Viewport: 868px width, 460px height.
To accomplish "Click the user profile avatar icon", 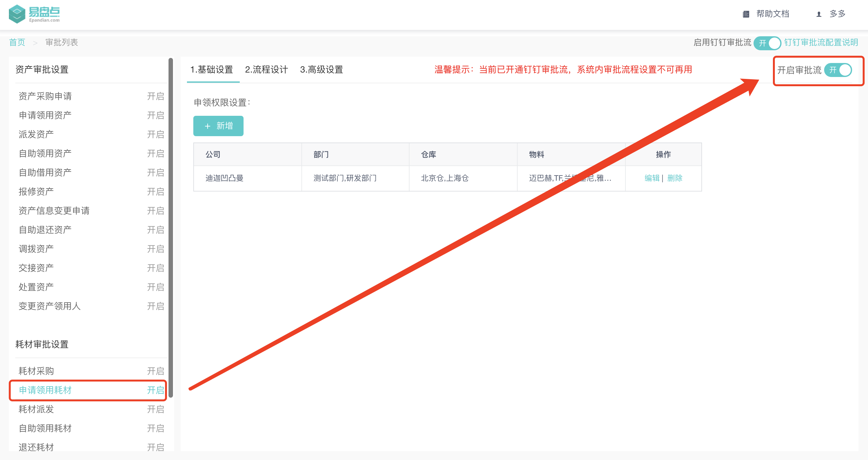I will 818,14.
